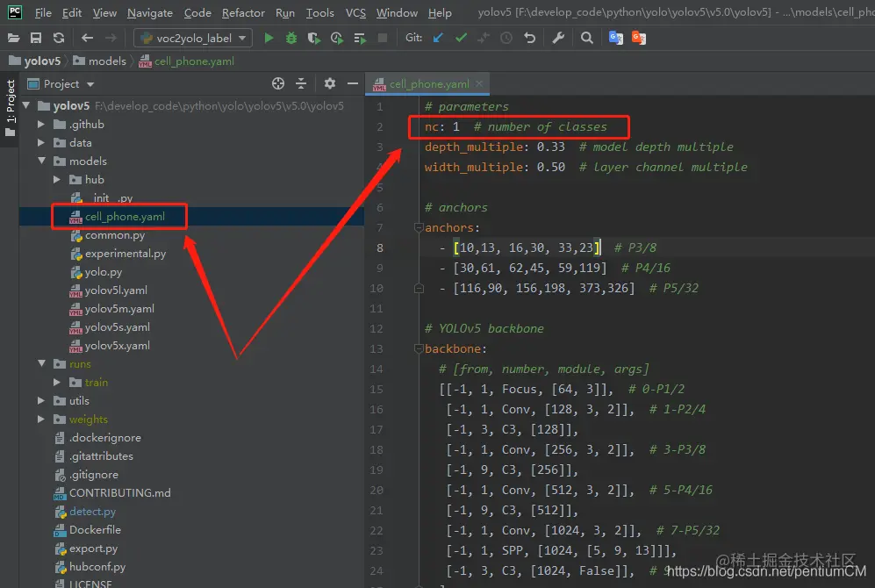Click the Git compare branches icon
This screenshot has width=875, height=588.
coord(484,38)
